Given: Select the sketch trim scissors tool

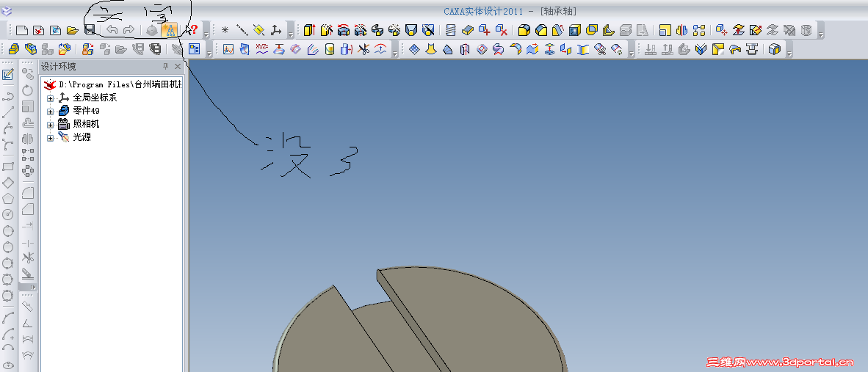Looking at the screenshot, I should [x=28, y=257].
